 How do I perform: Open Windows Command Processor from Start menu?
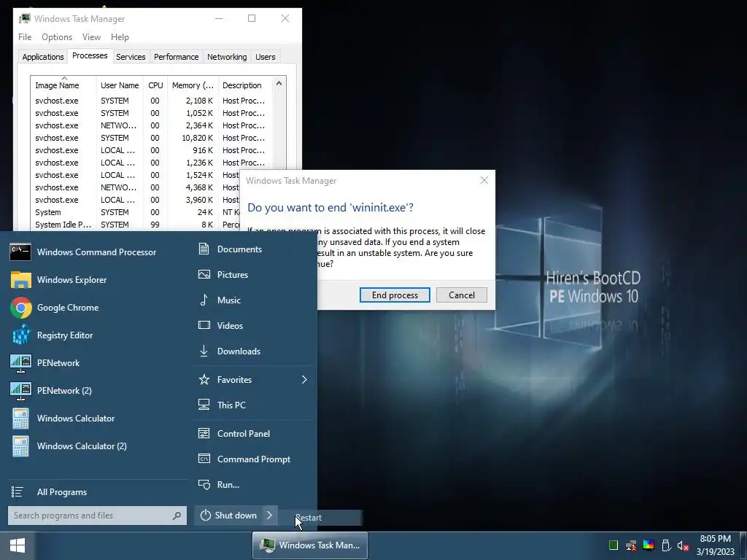pyautogui.click(x=96, y=252)
